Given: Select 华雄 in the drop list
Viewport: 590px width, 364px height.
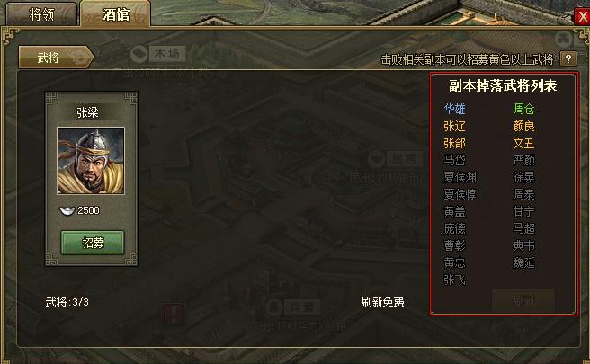Looking at the screenshot, I should pyautogui.click(x=454, y=109).
